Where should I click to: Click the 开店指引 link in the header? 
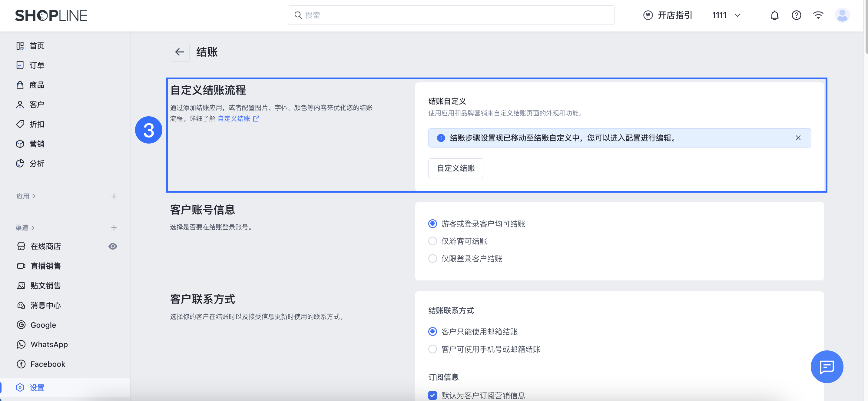[x=675, y=15]
